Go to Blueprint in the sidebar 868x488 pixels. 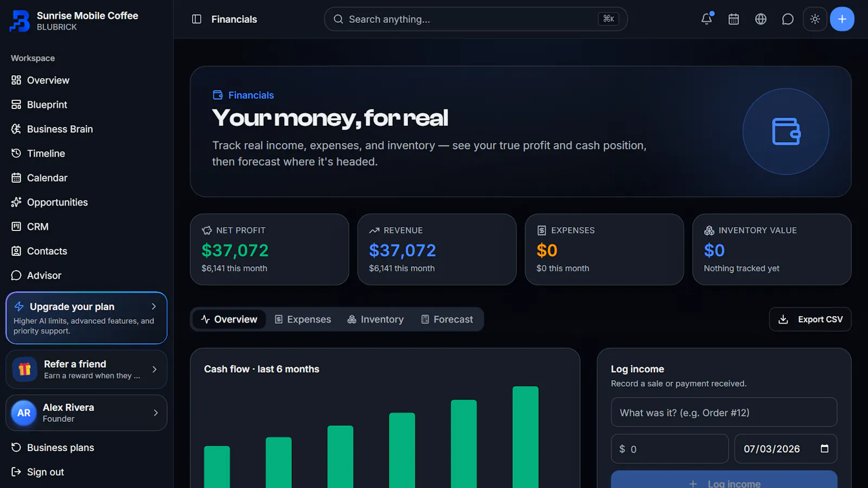pos(86,105)
